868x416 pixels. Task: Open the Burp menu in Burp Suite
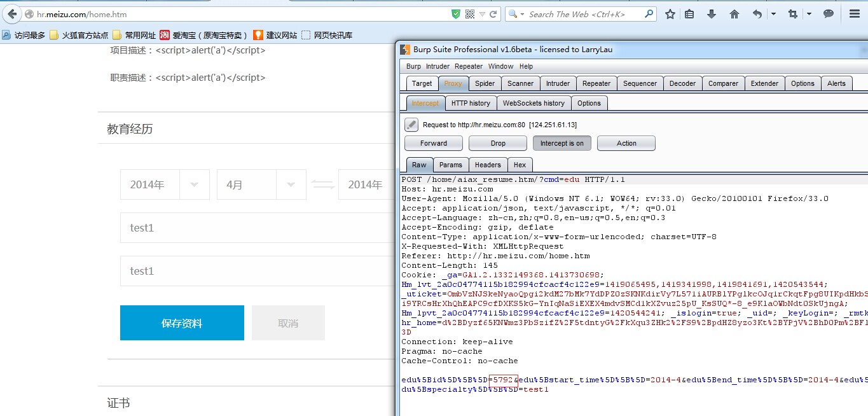(x=413, y=66)
